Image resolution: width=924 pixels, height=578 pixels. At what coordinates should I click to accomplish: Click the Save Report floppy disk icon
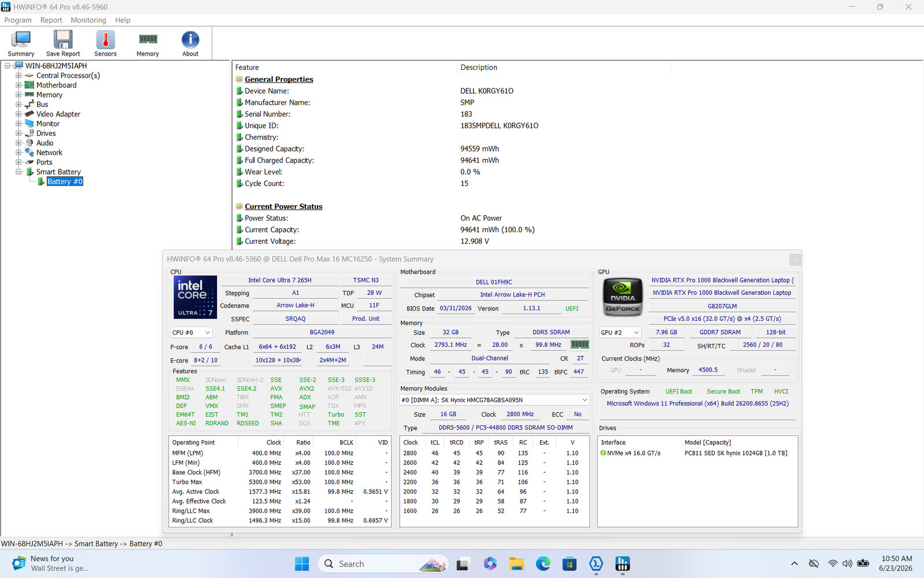(x=63, y=43)
